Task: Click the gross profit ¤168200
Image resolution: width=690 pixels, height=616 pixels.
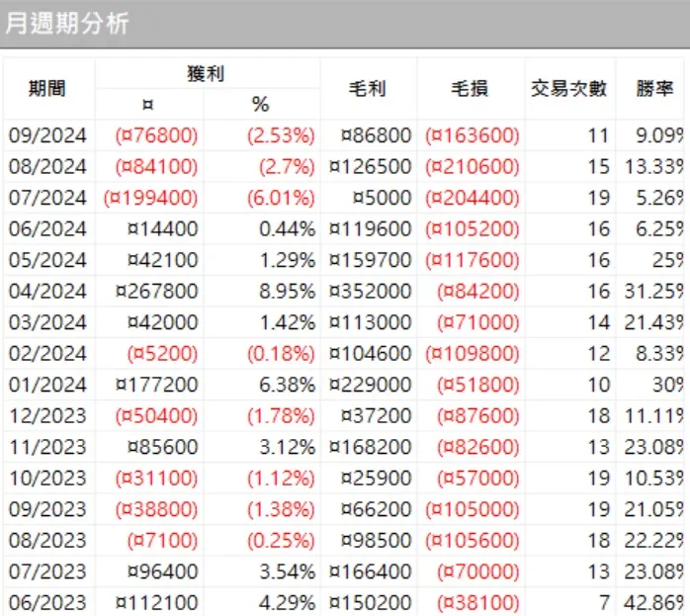Action: point(370,447)
